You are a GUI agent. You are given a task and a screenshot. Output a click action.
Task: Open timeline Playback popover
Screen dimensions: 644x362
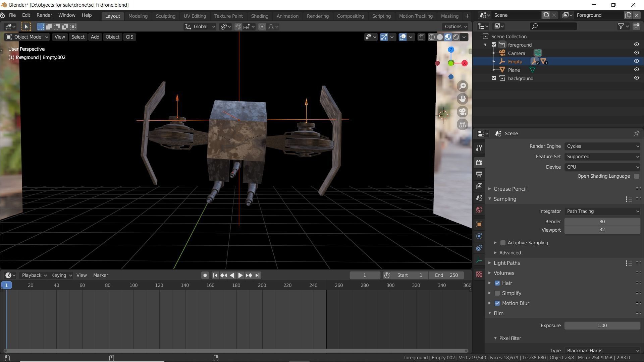pyautogui.click(x=34, y=275)
